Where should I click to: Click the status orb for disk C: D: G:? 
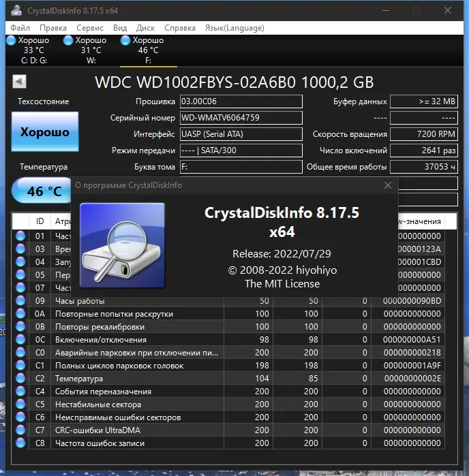click(11, 40)
